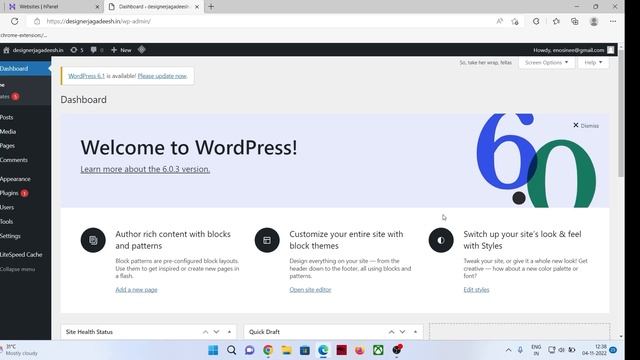Follow the Edit styles link
The image size is (640, 360).
(x=476, y=289)
